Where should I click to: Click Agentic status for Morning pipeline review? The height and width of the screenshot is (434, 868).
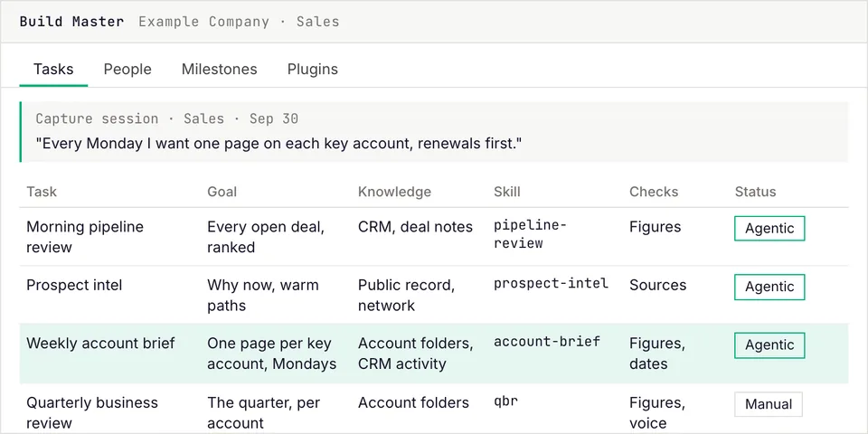pyautogui.click(x=769, y=229)
